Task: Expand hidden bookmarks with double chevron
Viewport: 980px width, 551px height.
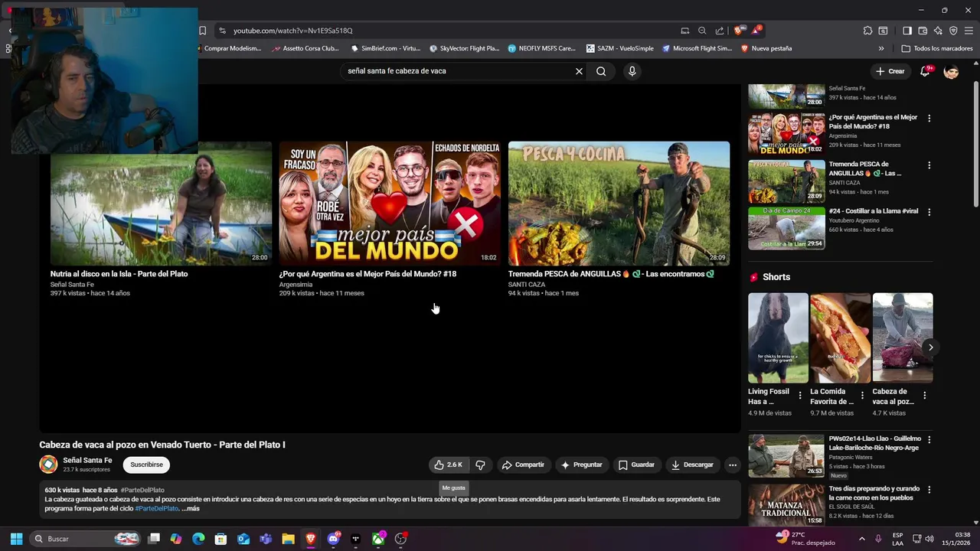Action: click(881, 48)
